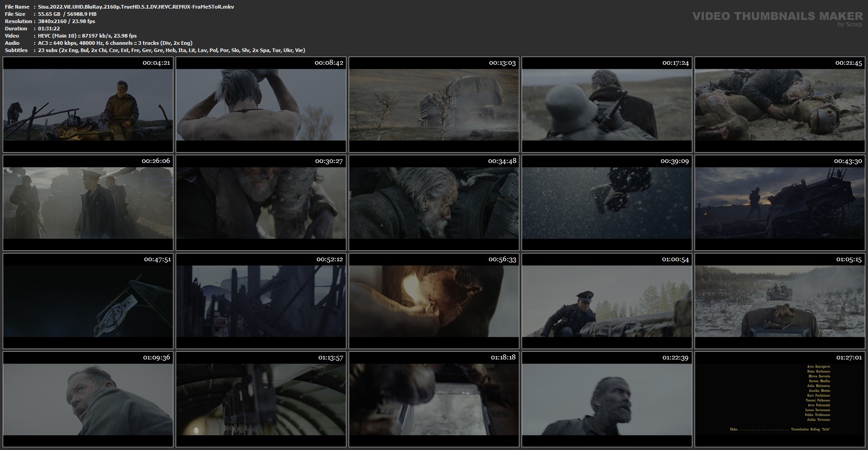Select the thumbnail at 00:08:42
This screenshot has width=868, height=450.
(261, 105)
